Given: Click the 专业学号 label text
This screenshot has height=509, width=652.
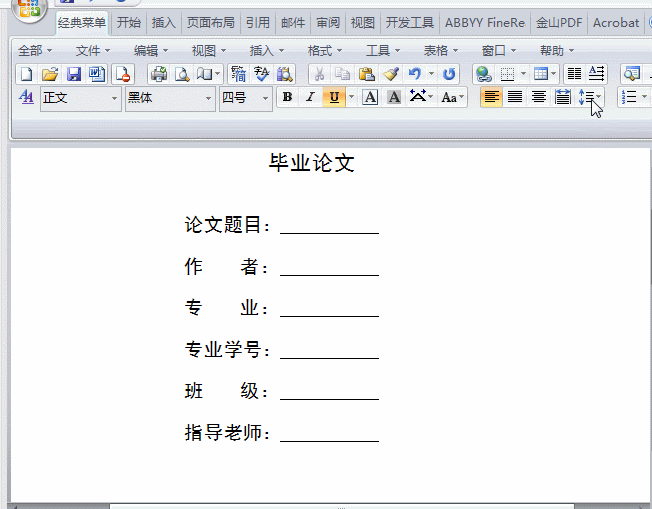Looking at the screenshot, I should pos(223,349).
